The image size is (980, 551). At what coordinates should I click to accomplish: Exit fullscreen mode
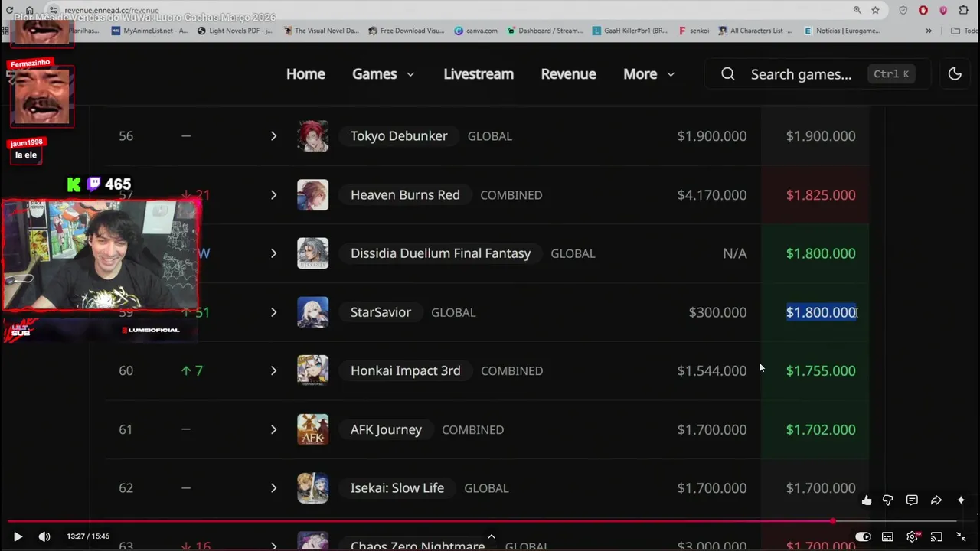[961, 536]
